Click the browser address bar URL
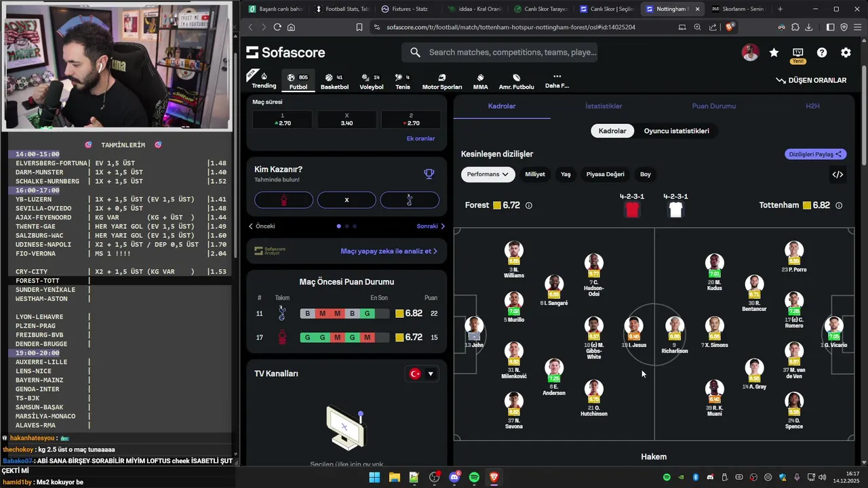Viewport: 868px width, 488px height. (511, 27)
